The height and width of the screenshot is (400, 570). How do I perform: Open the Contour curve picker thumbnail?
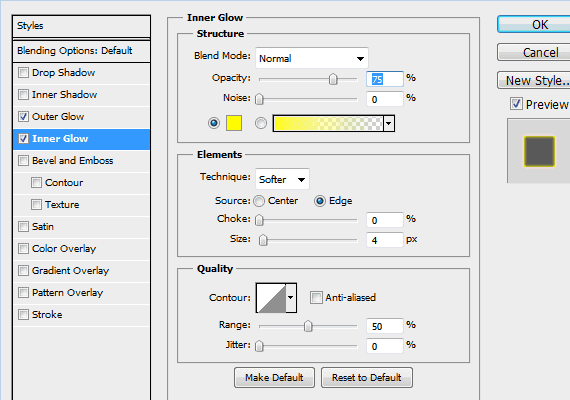(x=271, y=298)
